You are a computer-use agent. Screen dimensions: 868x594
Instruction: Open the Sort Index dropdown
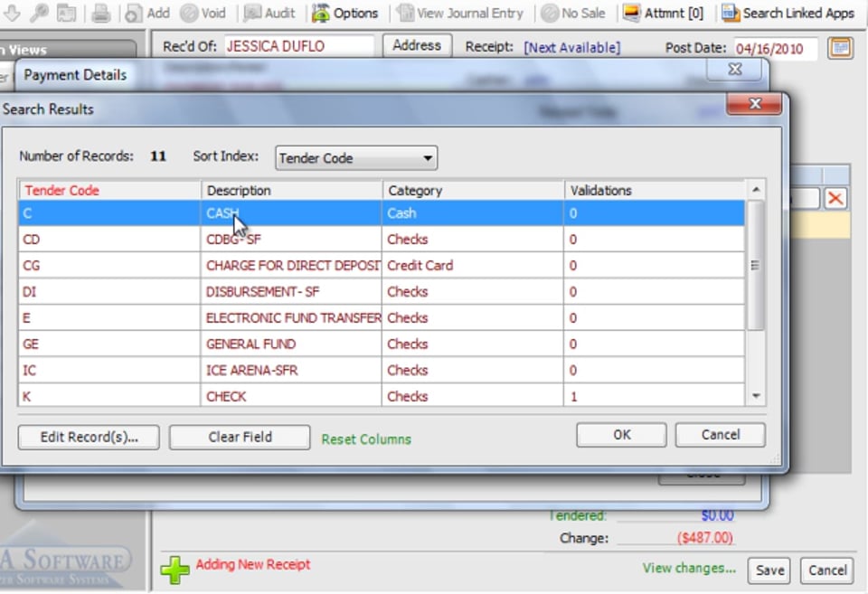click(356, 158)
